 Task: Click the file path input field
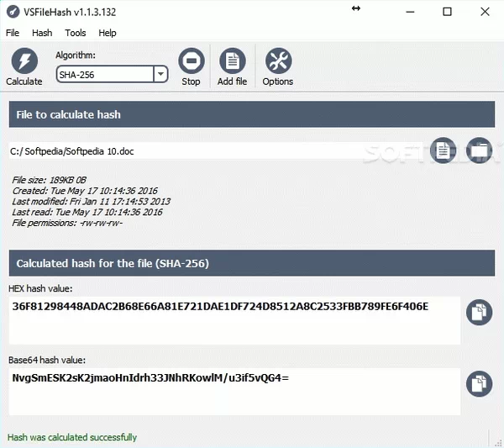coord(218,150)
